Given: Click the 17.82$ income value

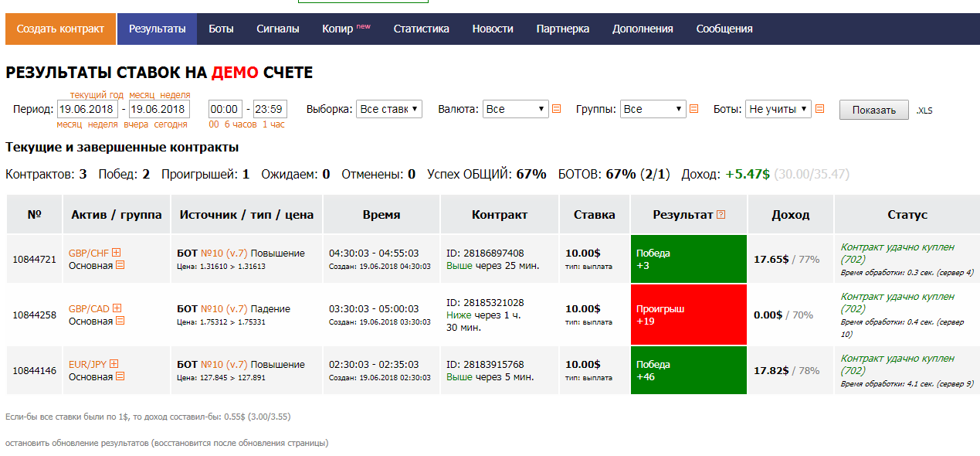Looking at the screenshot, I should 771,370.
